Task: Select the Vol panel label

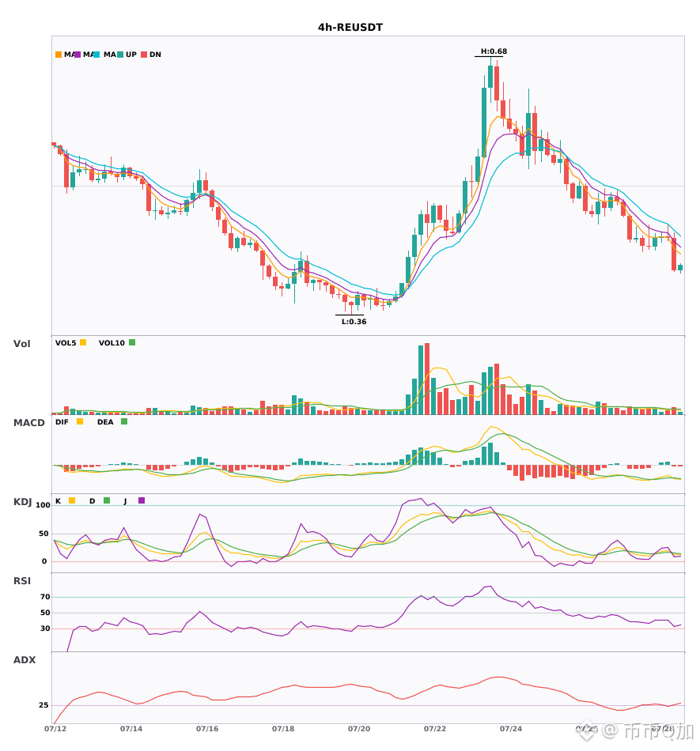Action: [x=21, y=344]
